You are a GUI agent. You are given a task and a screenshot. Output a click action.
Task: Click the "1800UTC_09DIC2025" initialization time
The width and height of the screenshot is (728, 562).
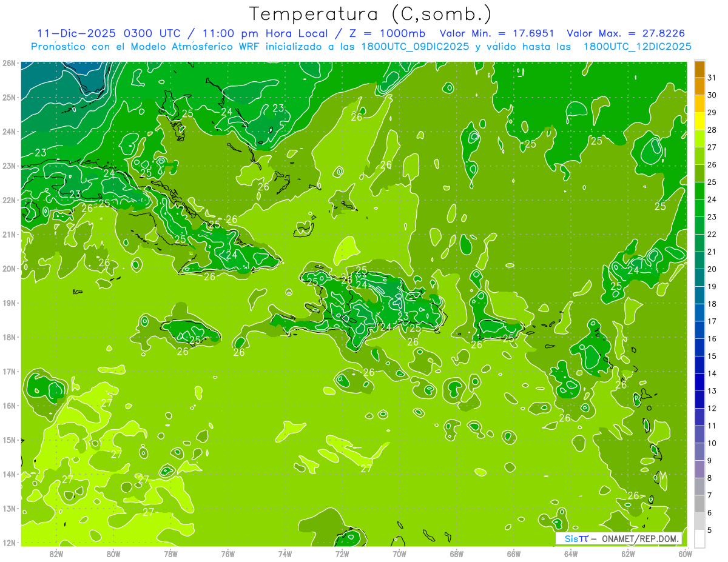click(x=415, y=47)
